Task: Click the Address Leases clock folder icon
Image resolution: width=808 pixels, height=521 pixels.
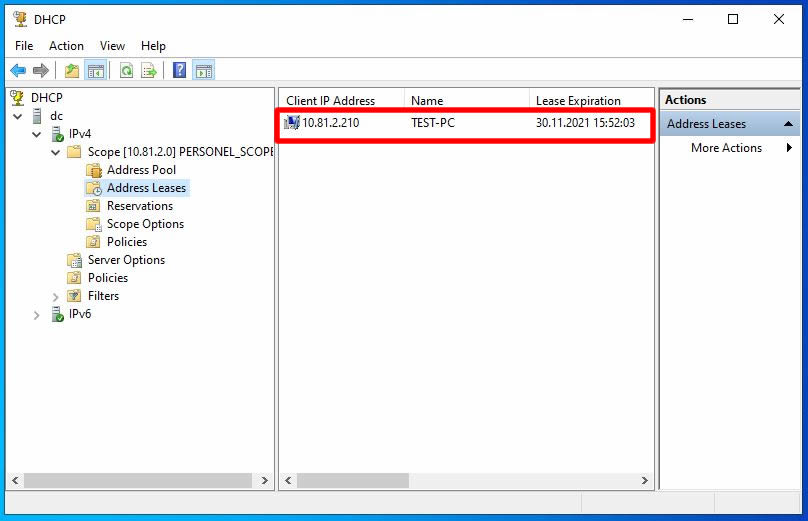Action: point(94,188)
